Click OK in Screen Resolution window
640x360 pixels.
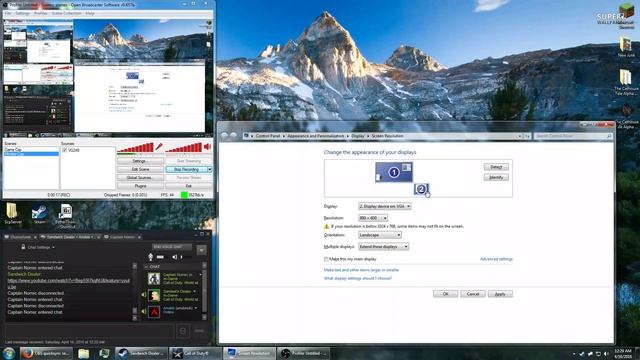point(445,294)
